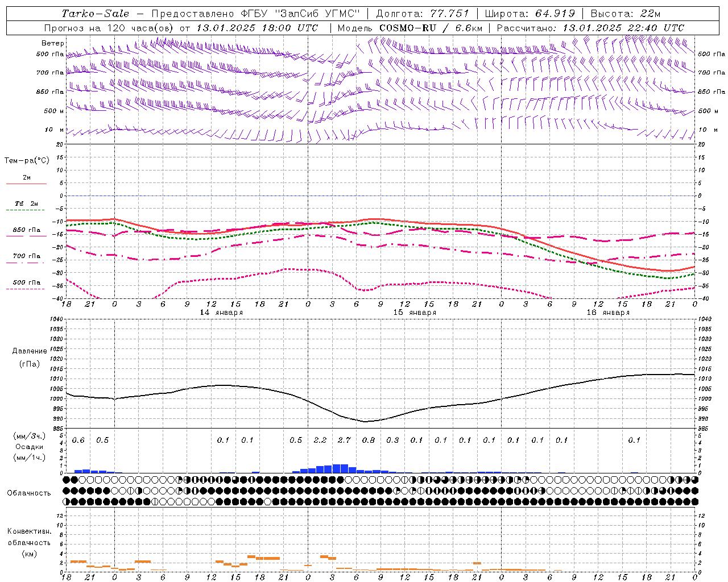Click the "Давление" pressure panel label

[30, 351]
